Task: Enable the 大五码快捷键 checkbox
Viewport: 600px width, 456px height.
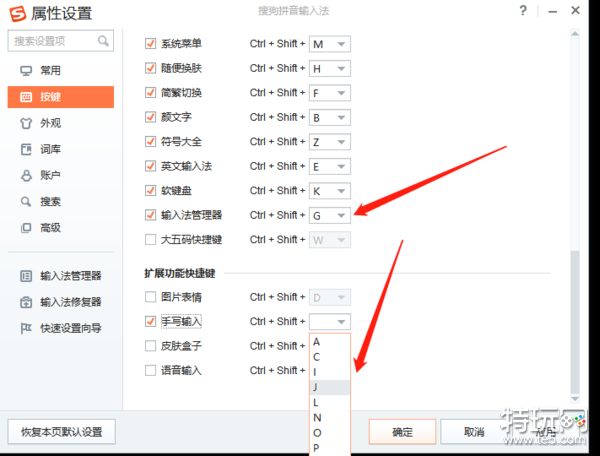Action: [x=151, y=240]
